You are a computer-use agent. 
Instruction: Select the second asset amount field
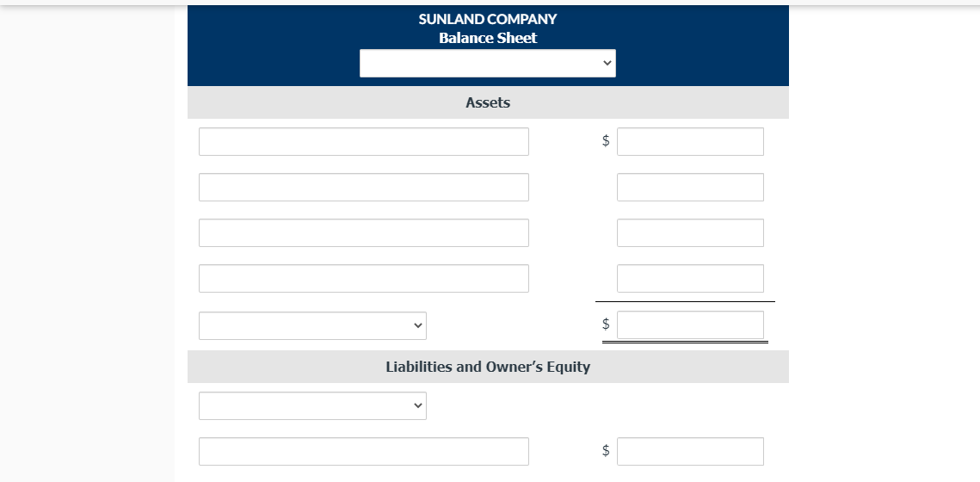pos(690,187)
